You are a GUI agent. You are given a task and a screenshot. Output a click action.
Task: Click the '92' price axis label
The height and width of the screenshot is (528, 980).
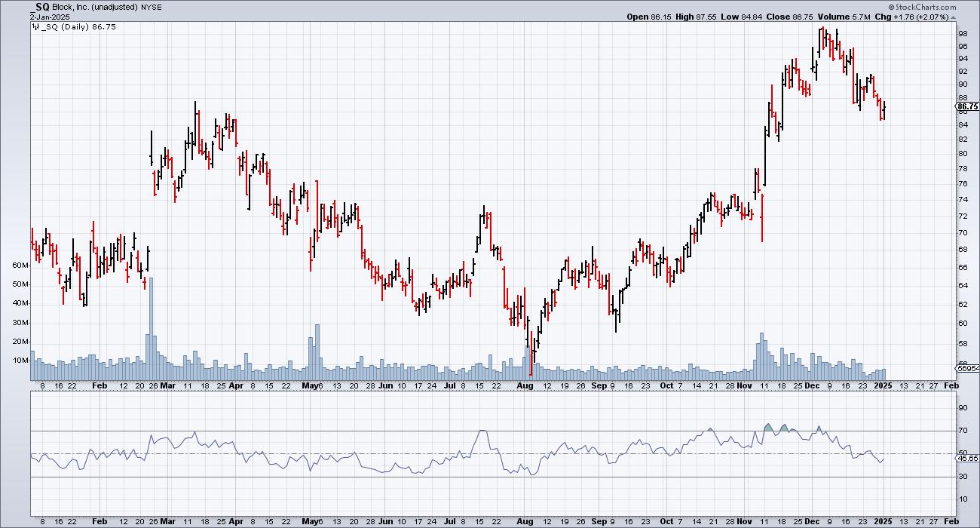click(963, 72)
